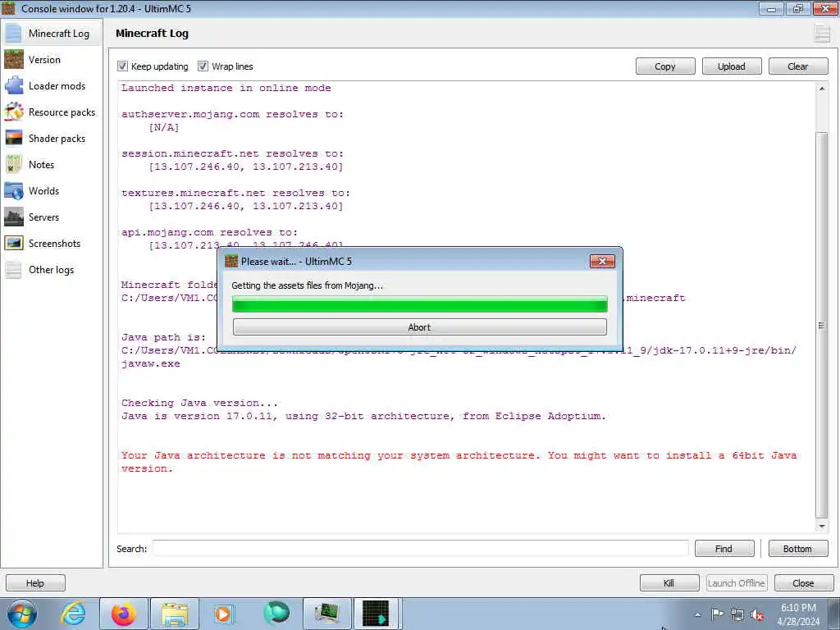Click the 'Java path is:' log line
The height and width of the screenshot is (630, 840).
(x=163, y=337)
